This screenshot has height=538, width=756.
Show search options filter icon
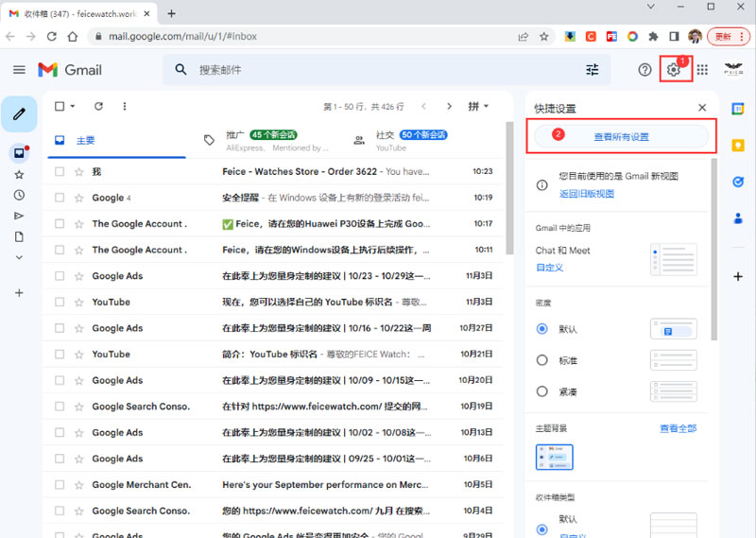coord(593,70)
